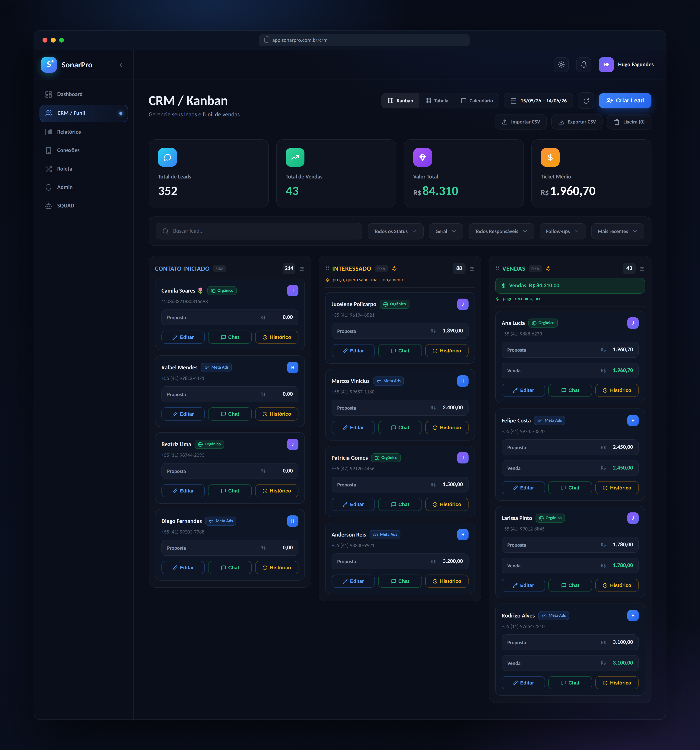Open the Admin section
The image size is (700, 750).
click(x=83, y=187)
